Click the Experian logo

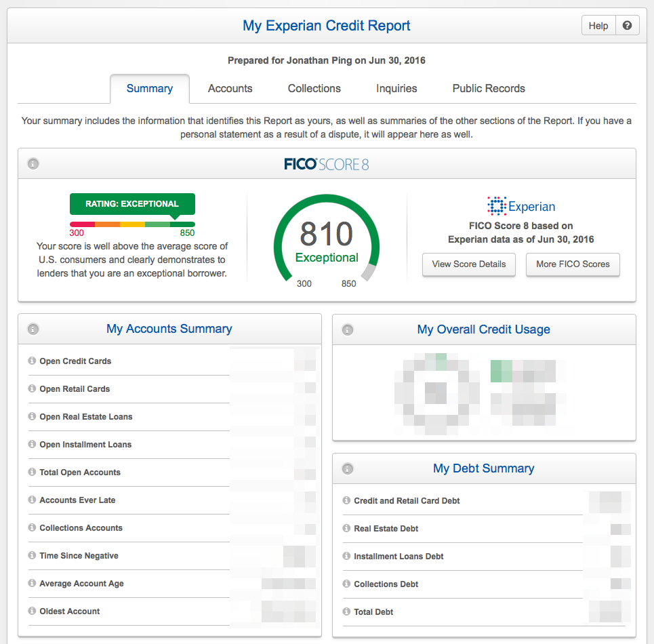tap(521, 206)
